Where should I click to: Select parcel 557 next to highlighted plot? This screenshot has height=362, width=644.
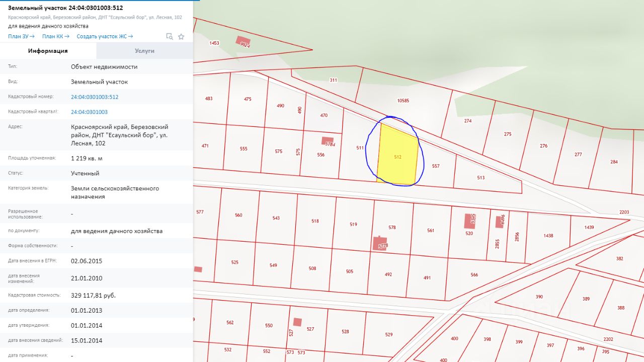click(x=436, y=166)
